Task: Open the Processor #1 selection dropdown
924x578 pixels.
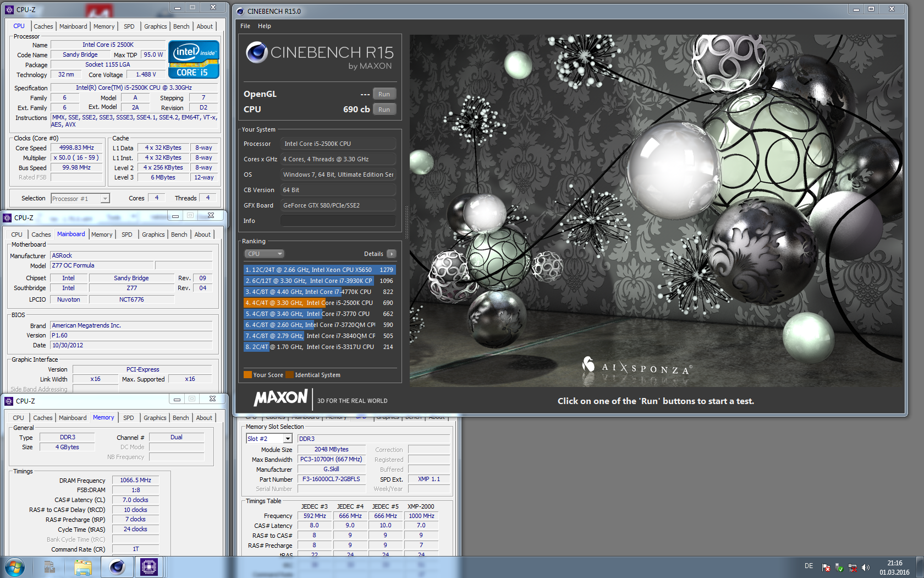Action: (80, 198)
